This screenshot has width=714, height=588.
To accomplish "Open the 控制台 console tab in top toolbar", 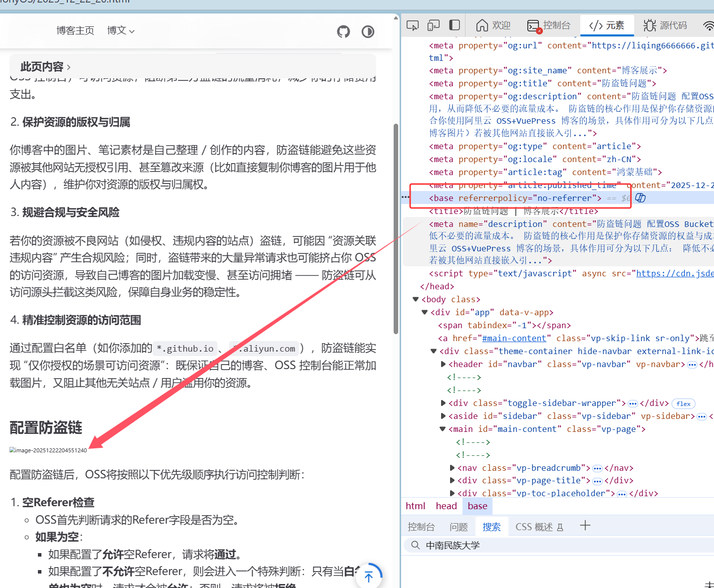I will (x=549, y=25).
